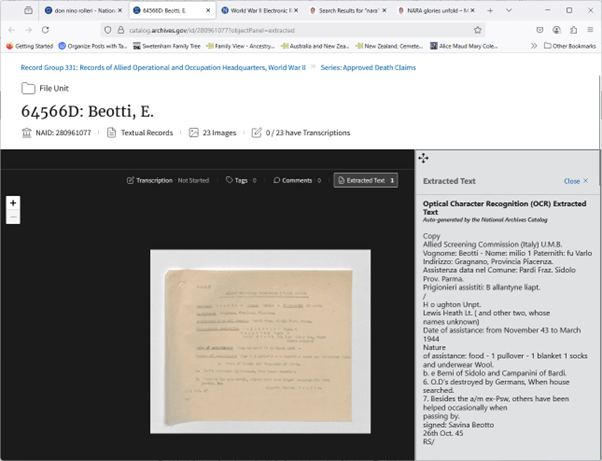
Task: Click the move handle on Extracted Text panel
Action: tap(423, 158)
